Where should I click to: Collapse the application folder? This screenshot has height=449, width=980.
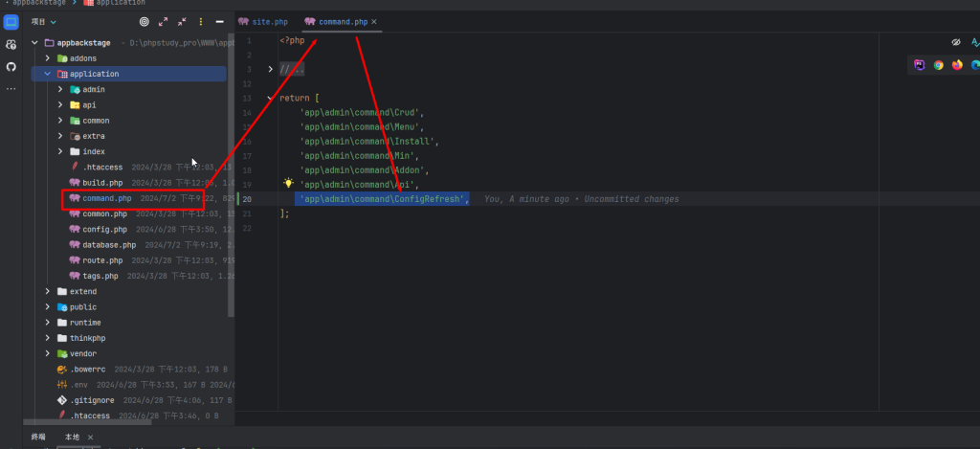pyautogui.click(x=47, y=74)
